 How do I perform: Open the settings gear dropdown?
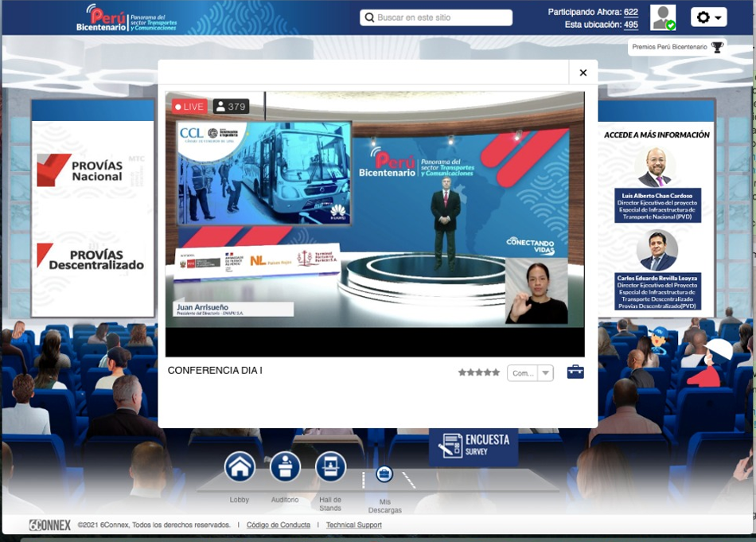point(709,18)
